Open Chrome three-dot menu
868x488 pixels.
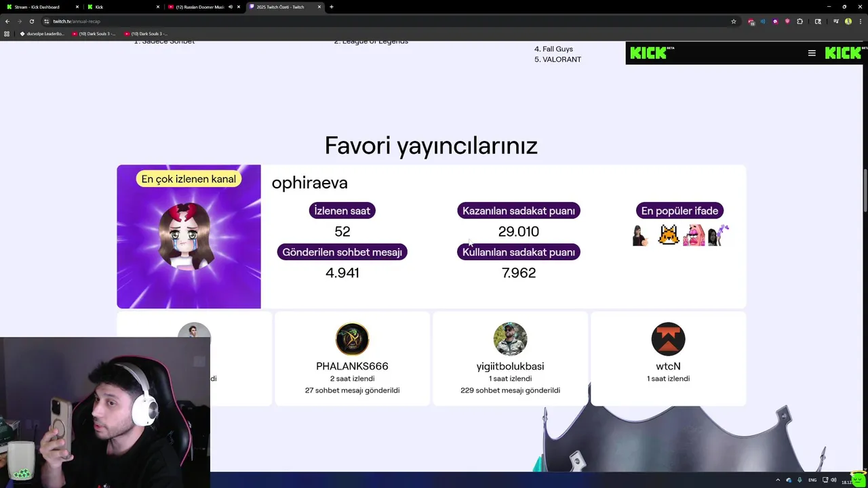860,21
